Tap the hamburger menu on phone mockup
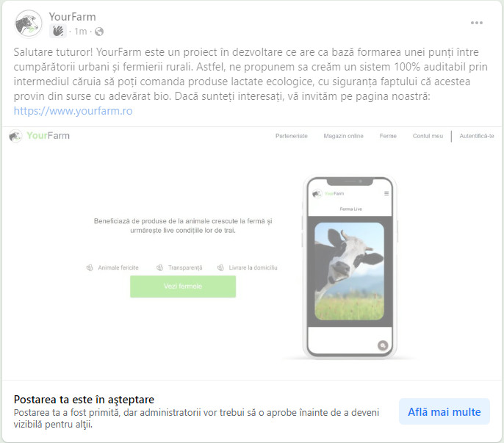The height and width of the screenshot is (443, 504). click(386, 193)
